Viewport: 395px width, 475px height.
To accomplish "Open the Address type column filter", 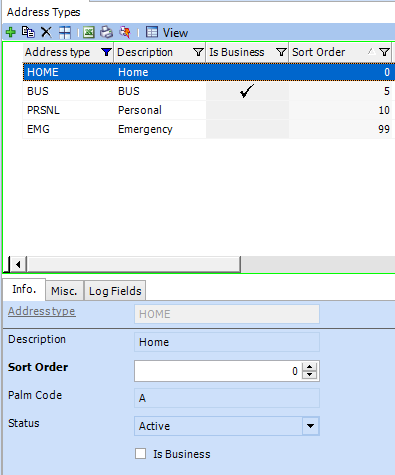I will click(x=106, y=52).
